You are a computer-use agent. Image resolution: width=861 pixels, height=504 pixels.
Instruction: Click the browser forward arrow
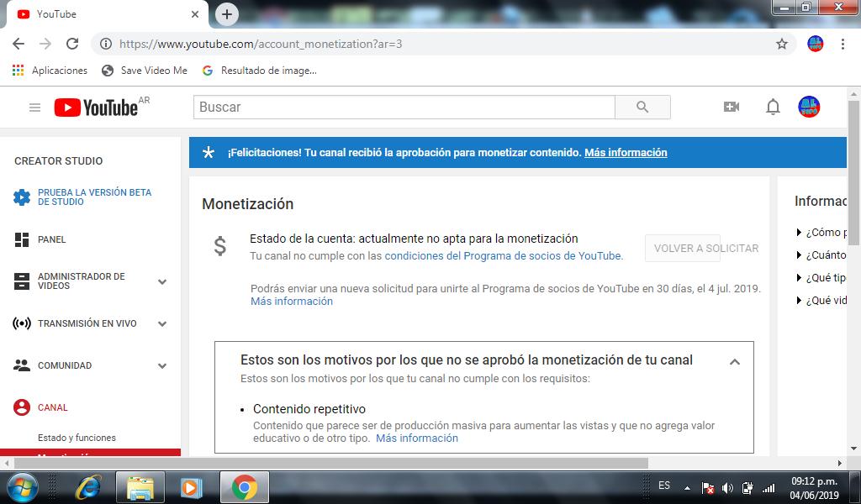point(45,44)
